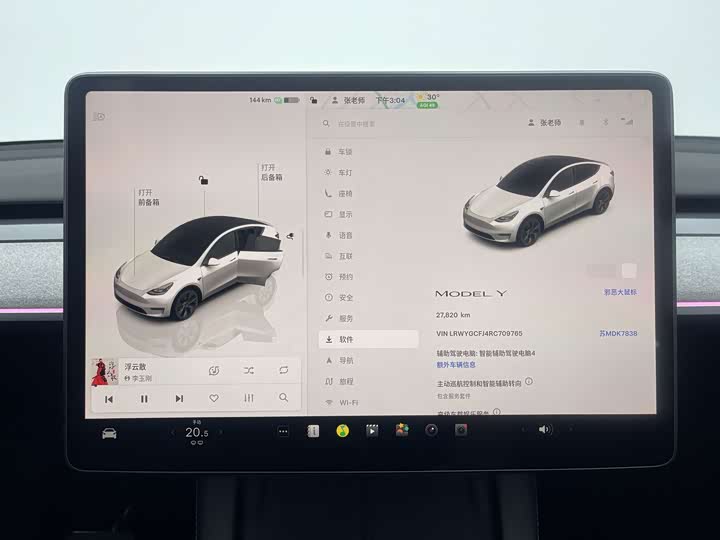This screenshot has height=540, width=720.
Task: Open the front trunk (打开前备箱)
Action: [x=149, y=197]
